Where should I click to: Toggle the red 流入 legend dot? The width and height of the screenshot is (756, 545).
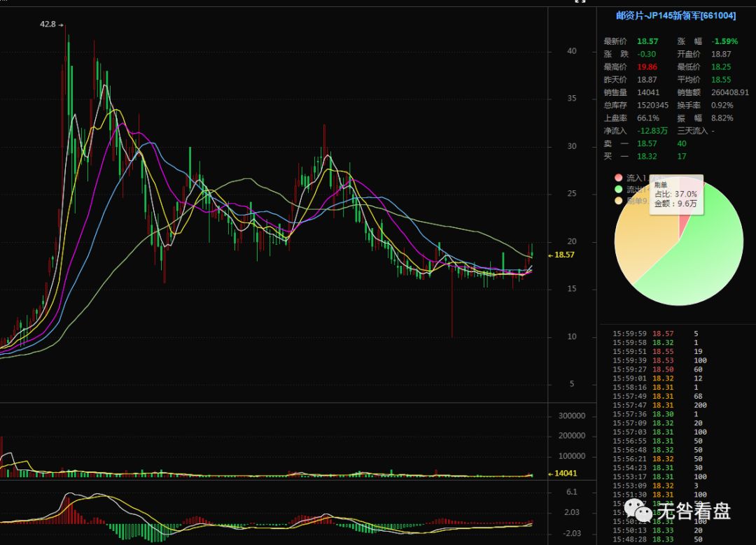619,178
